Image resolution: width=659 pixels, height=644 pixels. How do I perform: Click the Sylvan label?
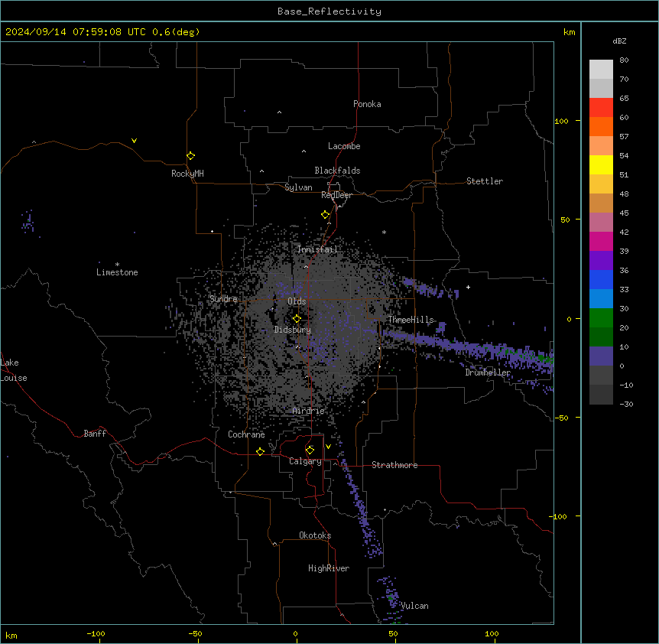[x=298, y=187]
